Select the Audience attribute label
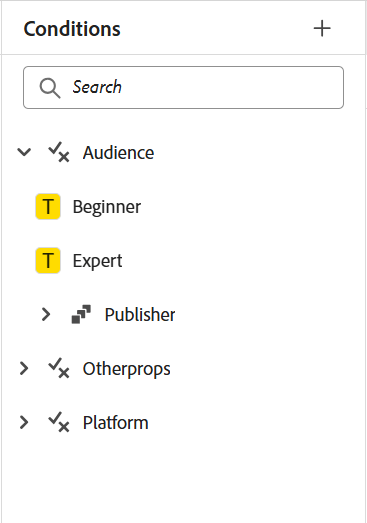The image size is (367, 523). point(118,153)
